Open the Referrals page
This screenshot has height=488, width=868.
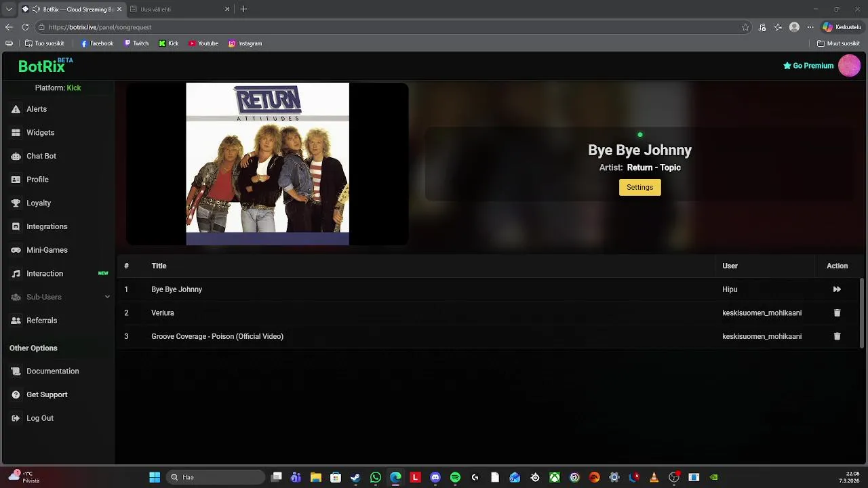pyautogui.click(x=41, y=321)
